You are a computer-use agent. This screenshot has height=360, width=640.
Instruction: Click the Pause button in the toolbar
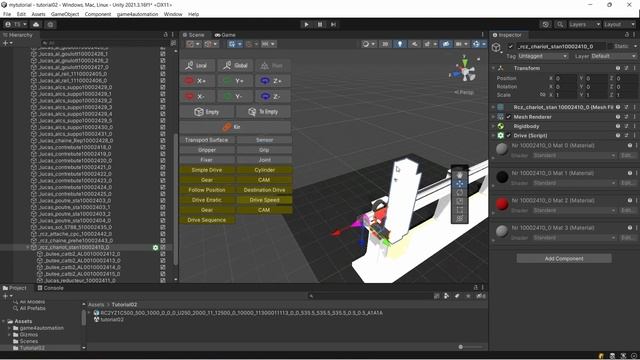pos(320,24)
